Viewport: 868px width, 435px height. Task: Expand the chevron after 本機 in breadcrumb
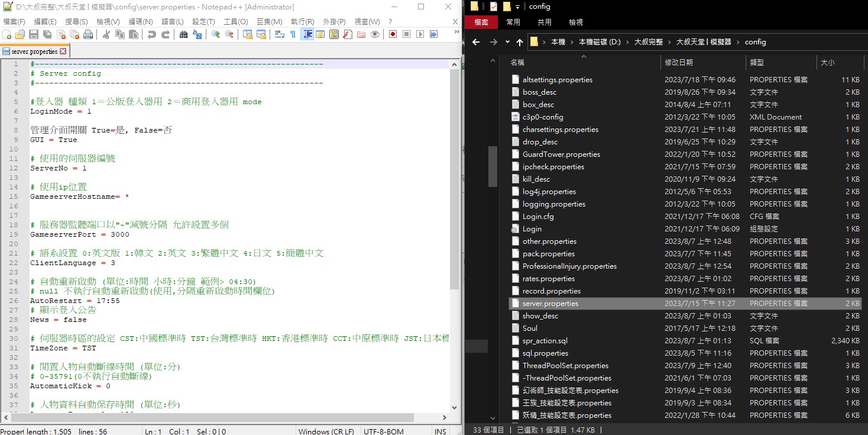(572, 42)
